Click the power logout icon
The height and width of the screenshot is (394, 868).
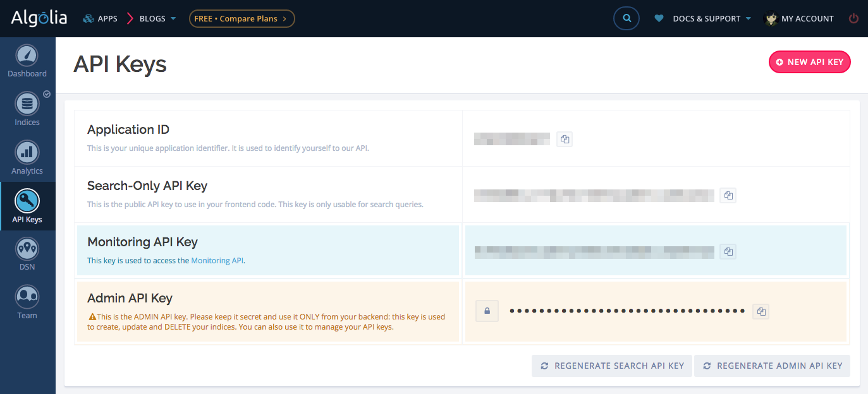tap(853, 19)
